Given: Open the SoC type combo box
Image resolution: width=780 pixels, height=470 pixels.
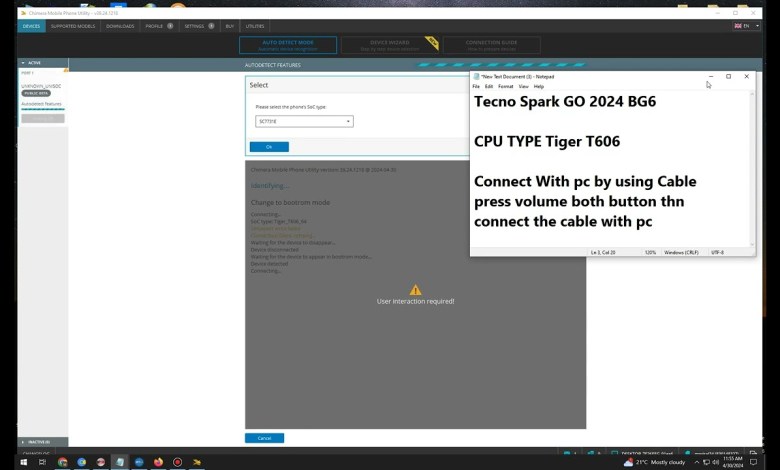Looking at the screenshot, I should (304, 121).
